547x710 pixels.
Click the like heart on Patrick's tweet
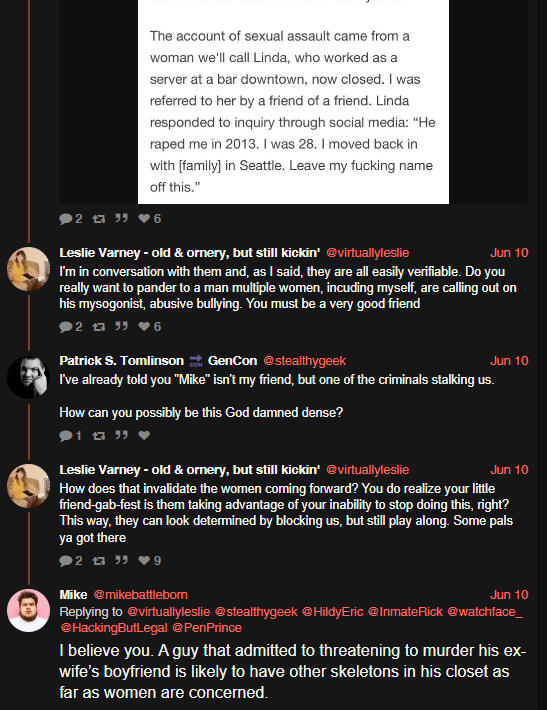pos(144,436)
